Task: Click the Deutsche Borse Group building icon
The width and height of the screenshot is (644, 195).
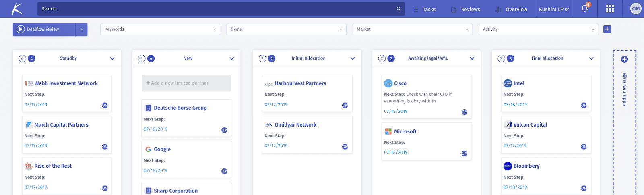Action: tap(148, 108)
